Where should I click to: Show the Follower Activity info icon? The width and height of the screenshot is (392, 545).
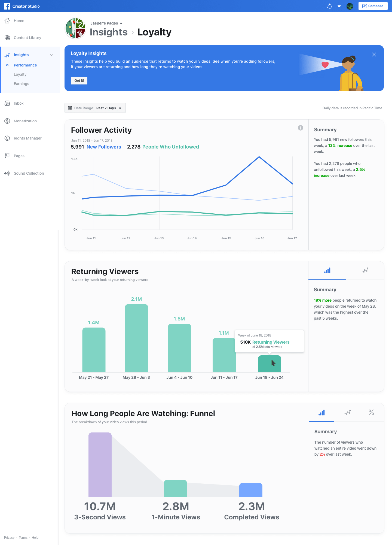click(x=301, y=128)
